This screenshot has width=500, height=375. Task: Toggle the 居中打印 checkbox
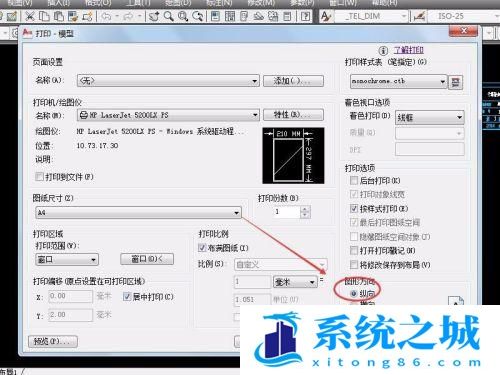pyautogui.click(x=127, y=296)
